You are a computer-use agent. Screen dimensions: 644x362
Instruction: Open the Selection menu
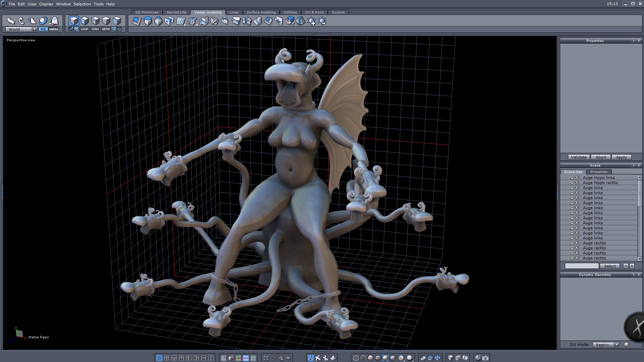82,4
